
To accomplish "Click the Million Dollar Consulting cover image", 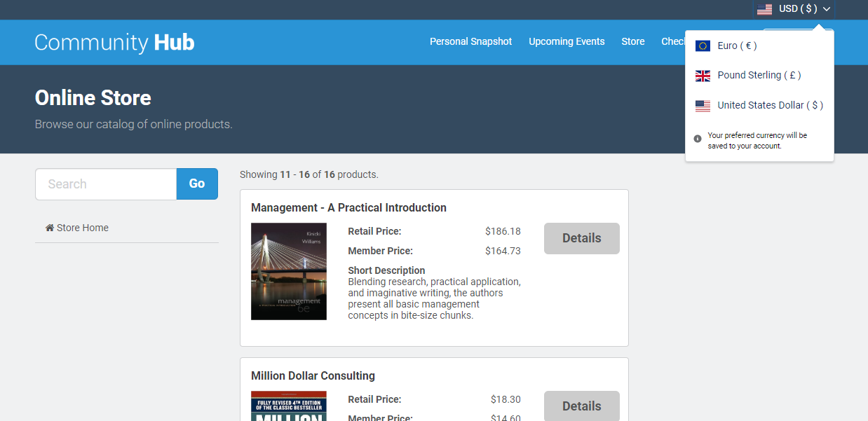I will coord(289,406).
